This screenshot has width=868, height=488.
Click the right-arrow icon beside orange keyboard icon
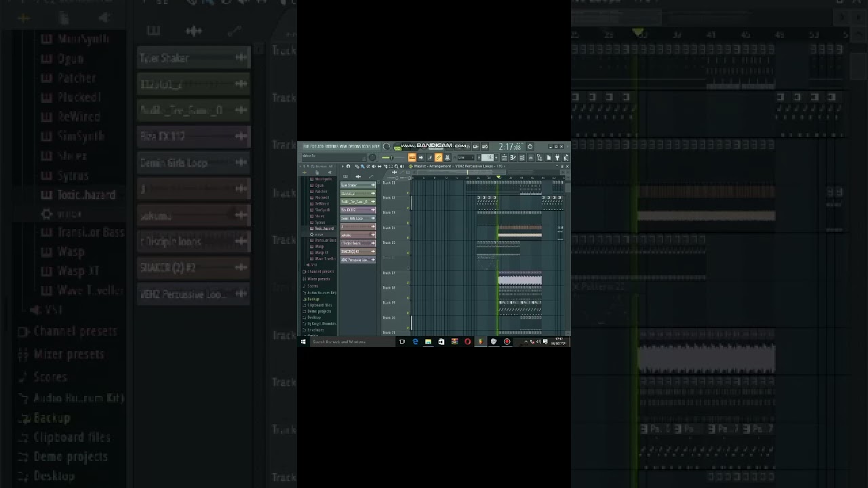[x=421, y=157]
